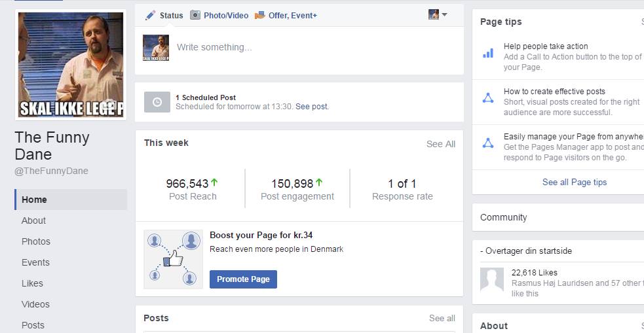Click the Photo/Video camera icon
The width and height of the screenshot is (644, 333).
pyautogui.click(x=195, y=15)
